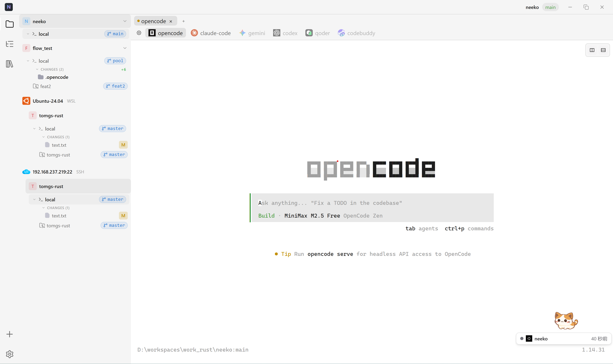613x364 pixels.
Task: Click the main branch badge in neeko
Action: coord(115,34)
